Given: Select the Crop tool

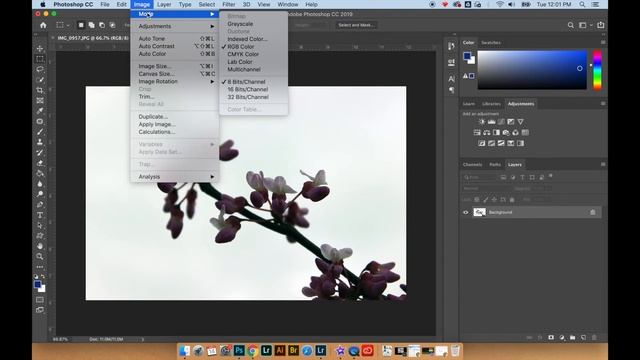Looking at the screenshot, I should 40,90.
